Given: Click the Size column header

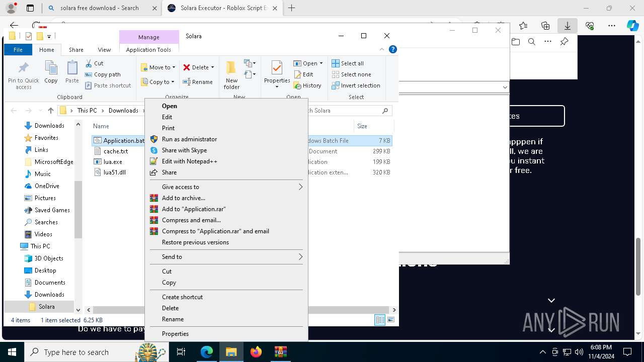Looking at the screenshot, I should click(x=362, y=126).
